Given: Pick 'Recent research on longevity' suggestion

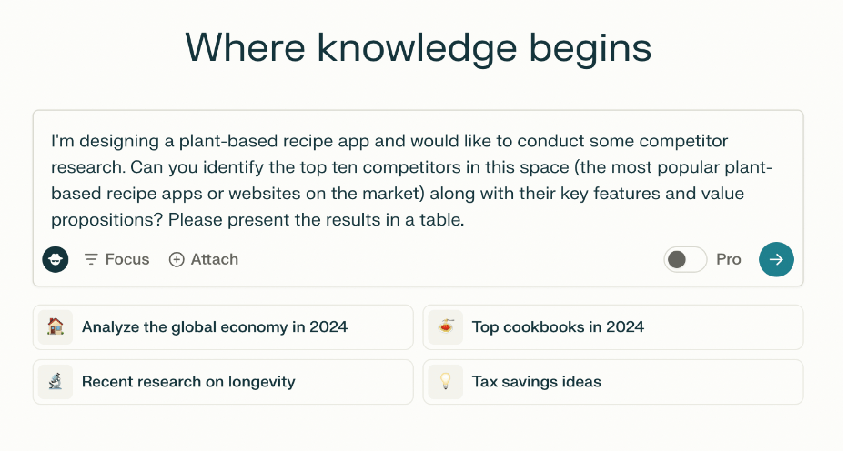Looking at the screenshot, I should click(188, 382).
